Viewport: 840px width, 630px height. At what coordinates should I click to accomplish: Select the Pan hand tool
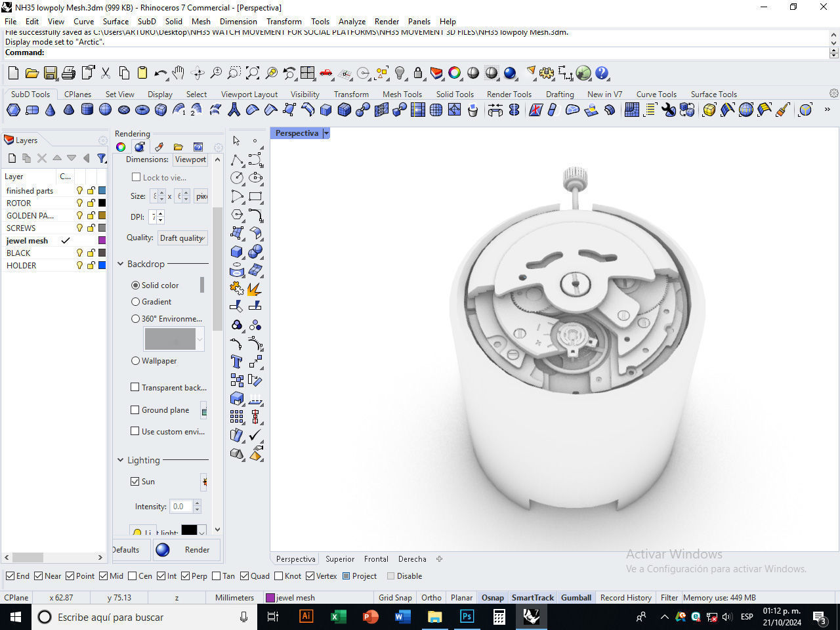coord(178,73)
